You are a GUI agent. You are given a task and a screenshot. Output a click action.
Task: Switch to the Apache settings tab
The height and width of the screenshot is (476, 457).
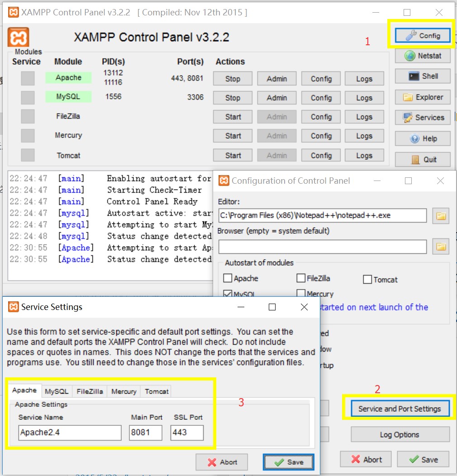point(24,390)
